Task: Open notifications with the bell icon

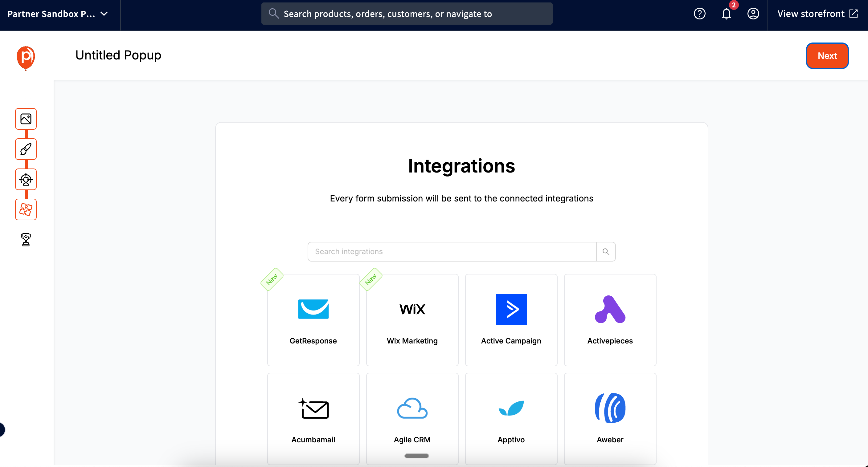Action: [x=726, y=14]
